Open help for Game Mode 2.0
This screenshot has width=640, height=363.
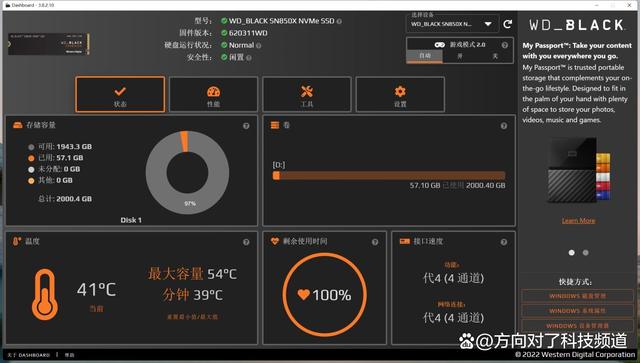pyautogui.click(x=505, y=45)
